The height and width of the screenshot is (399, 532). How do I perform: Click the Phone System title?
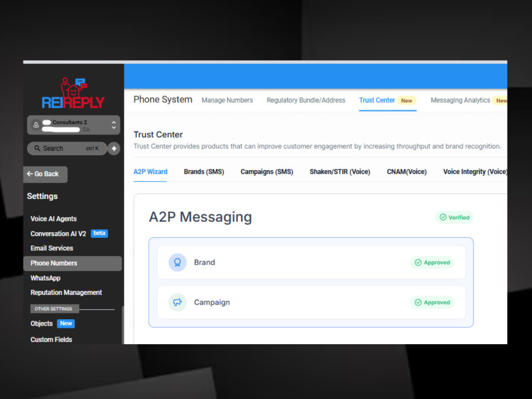coord(163,99)
